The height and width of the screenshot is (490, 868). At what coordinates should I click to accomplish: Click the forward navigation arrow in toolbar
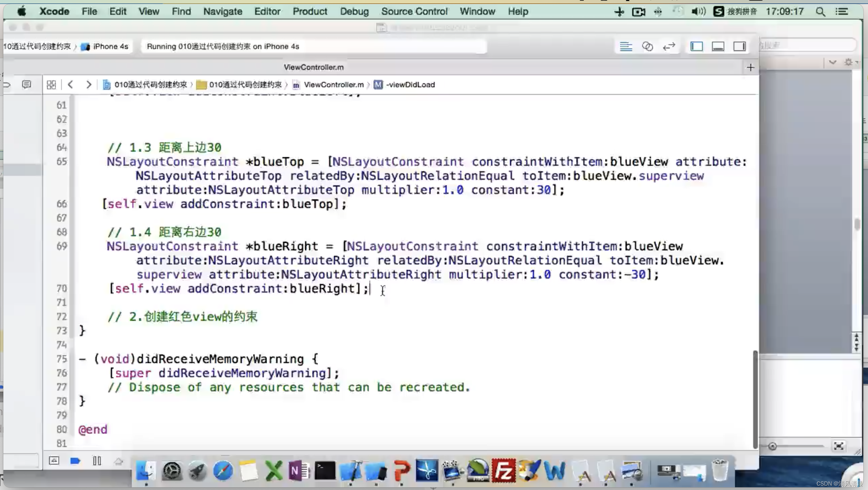point(88,84)
